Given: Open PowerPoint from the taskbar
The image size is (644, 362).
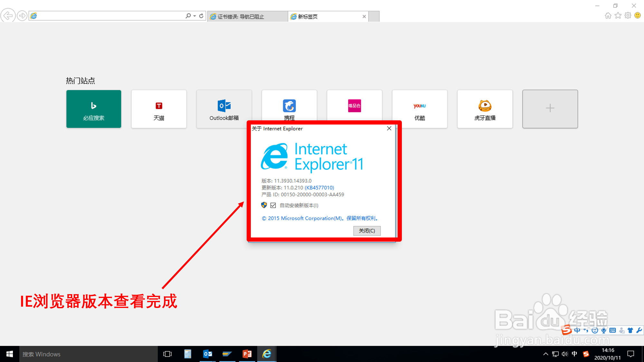Looking at the screenshot, I should [247, 354].
